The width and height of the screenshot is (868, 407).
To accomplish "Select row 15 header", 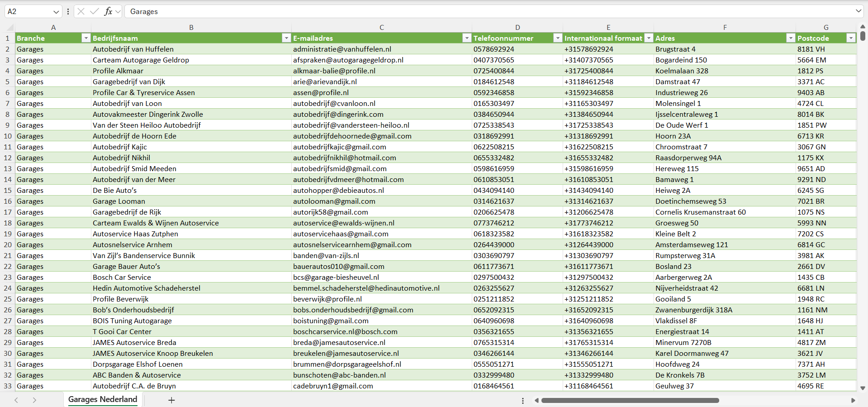I will click(8, 191).
